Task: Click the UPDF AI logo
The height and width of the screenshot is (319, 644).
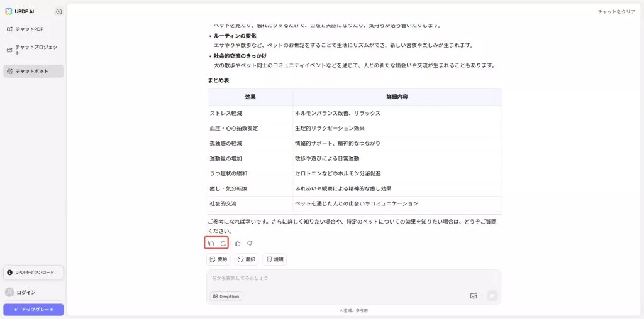Action: [19, 11]
